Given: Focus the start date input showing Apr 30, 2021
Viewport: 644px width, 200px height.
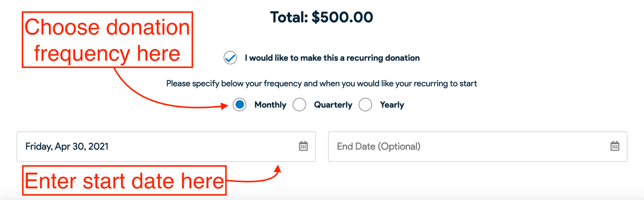Looking at the screenshot, I should pos(166,147).
